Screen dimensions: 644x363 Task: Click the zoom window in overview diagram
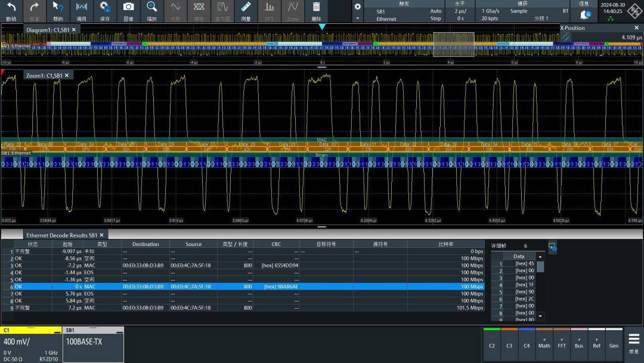click(453, 45)
